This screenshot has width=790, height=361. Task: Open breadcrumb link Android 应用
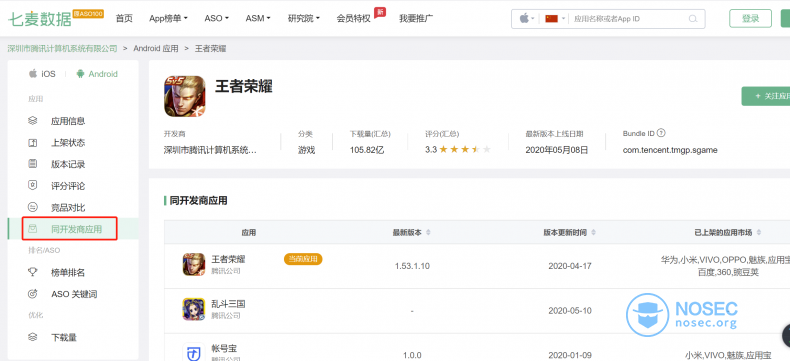tap(156, 48)
